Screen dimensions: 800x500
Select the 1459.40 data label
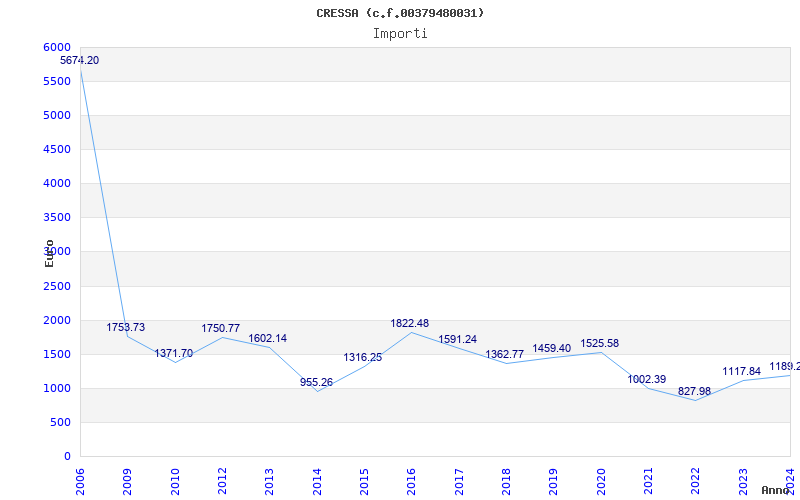pyautogui.click(x=552, y=348)
